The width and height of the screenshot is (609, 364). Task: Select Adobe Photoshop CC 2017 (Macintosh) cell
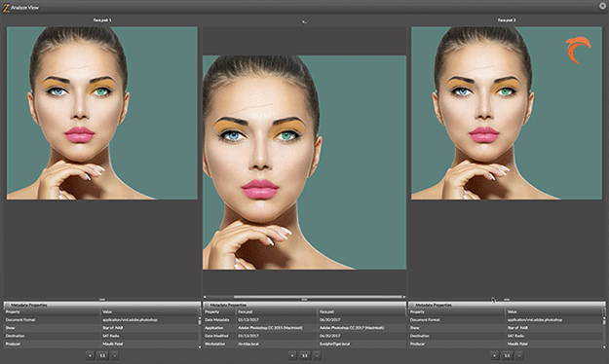[x=352, y=328]
